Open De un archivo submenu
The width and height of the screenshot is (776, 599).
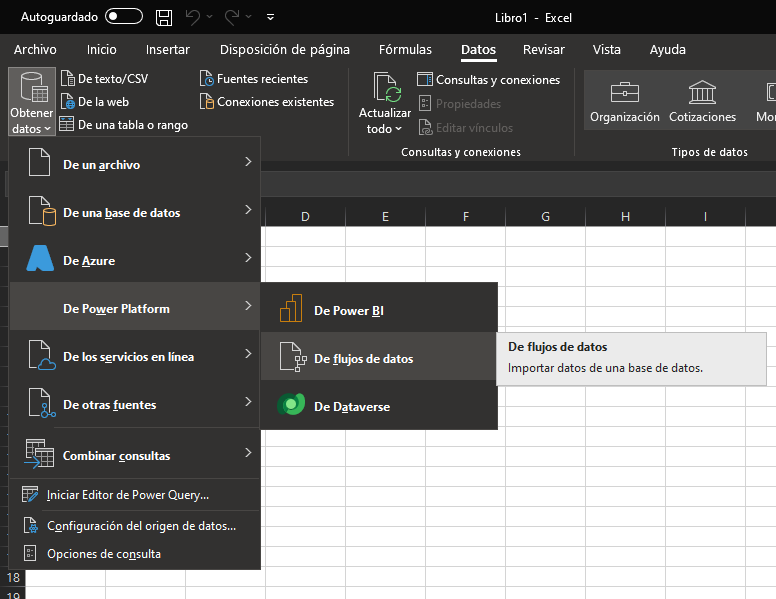point(135,162)
